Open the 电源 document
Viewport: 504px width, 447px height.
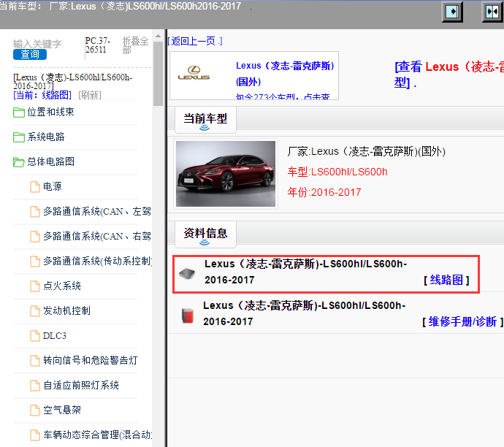click(53, 186)
